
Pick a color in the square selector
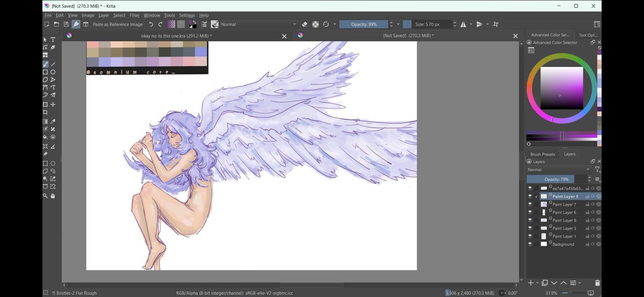[561, 88]
